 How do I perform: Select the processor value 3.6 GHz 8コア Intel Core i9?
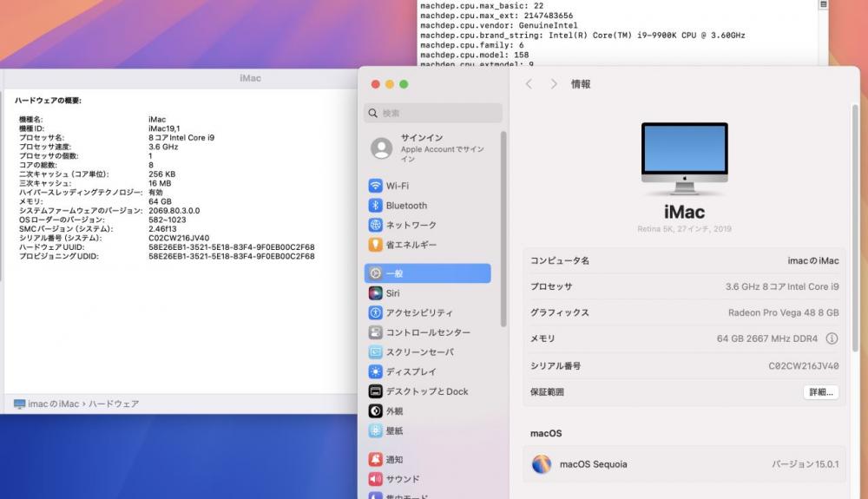pos(782,286)
